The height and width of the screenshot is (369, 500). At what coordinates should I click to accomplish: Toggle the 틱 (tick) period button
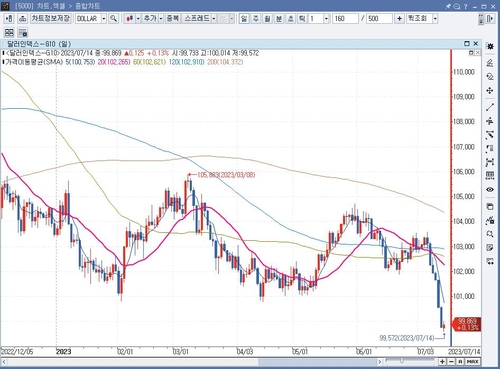[x=302, y=19]
